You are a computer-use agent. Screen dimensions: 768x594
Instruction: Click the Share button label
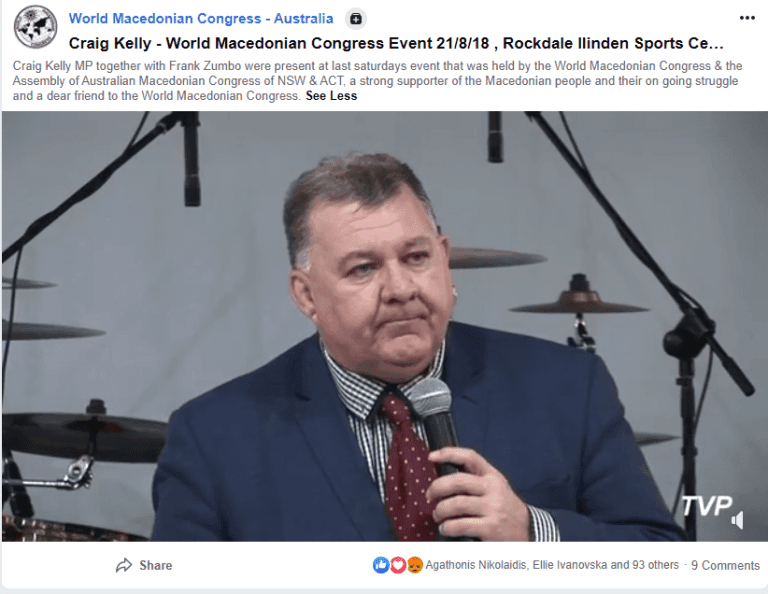156,566
